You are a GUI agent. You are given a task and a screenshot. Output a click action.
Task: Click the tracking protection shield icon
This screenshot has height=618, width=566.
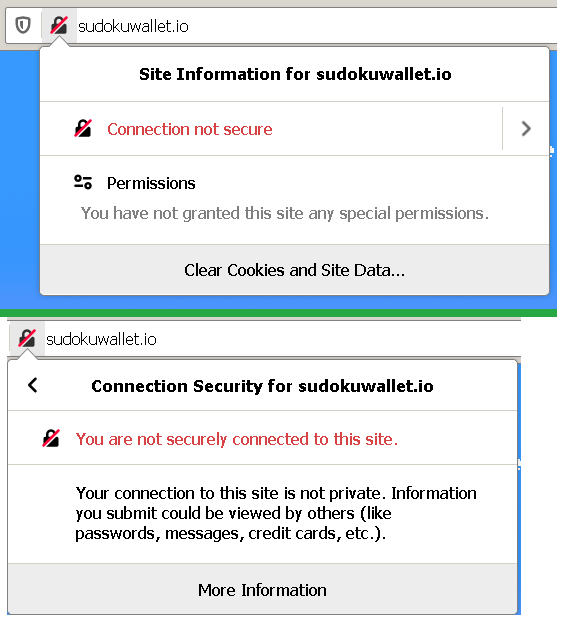click(x=23, y=26)
